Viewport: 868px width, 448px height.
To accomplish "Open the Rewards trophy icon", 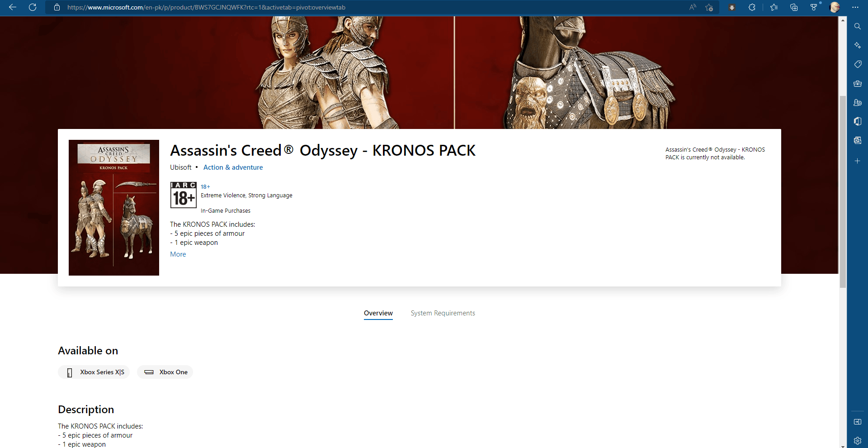I will (814, 7).
